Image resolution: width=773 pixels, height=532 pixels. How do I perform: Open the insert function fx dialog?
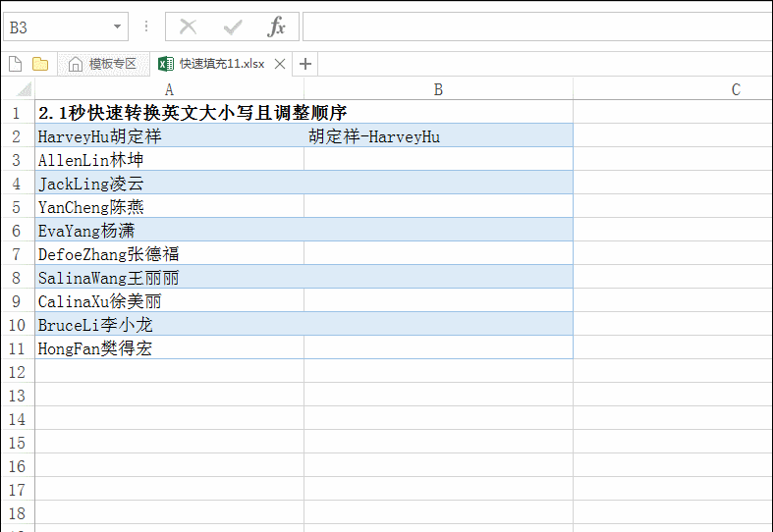point(276,27)
